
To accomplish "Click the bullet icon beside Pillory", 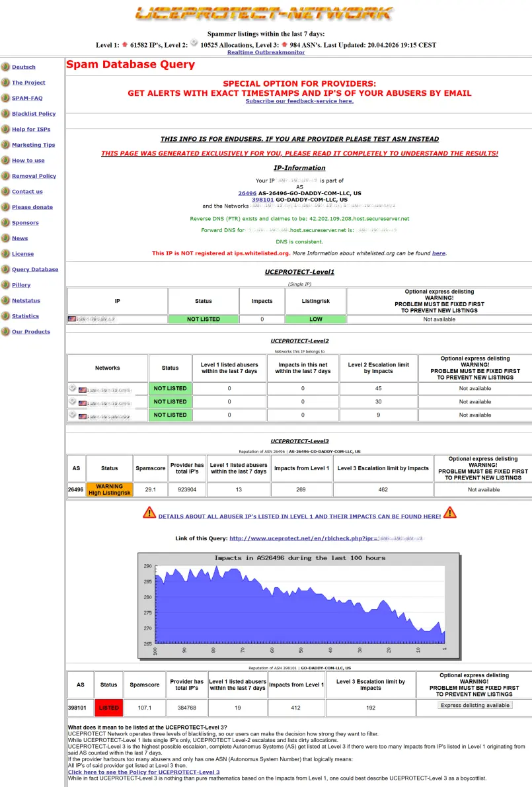I will tap(5, 284).
